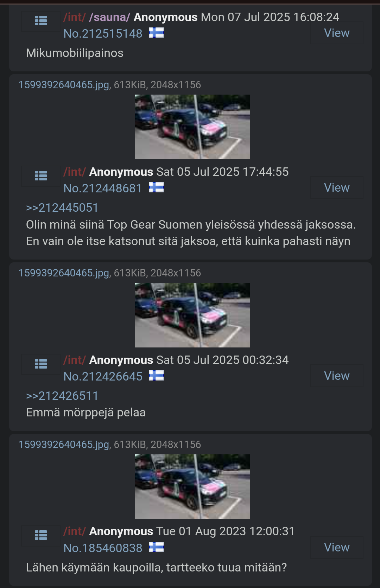Open /int/ board link on 00:32:34 post
The width and height of the screenshot is (380, 588).
tap(75, 360)
